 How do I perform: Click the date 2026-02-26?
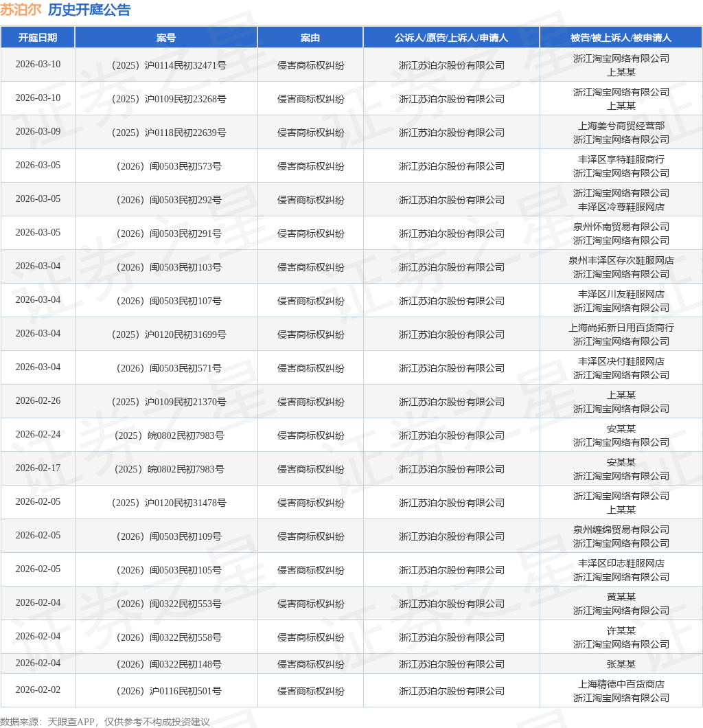click(x=38, y=400)
